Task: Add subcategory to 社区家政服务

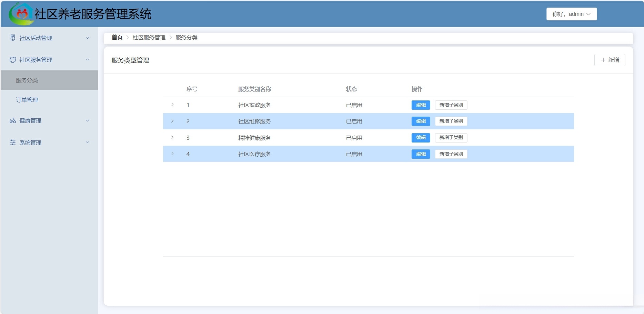Action: point(451,105)
